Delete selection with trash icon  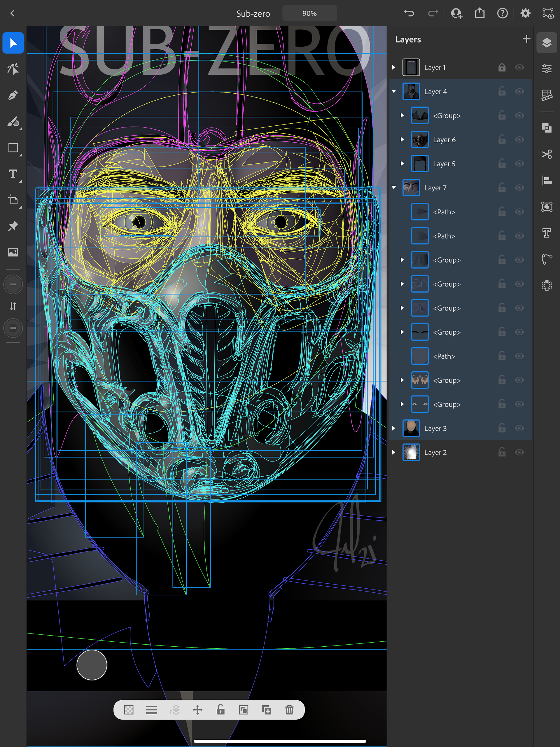(289, 709)
